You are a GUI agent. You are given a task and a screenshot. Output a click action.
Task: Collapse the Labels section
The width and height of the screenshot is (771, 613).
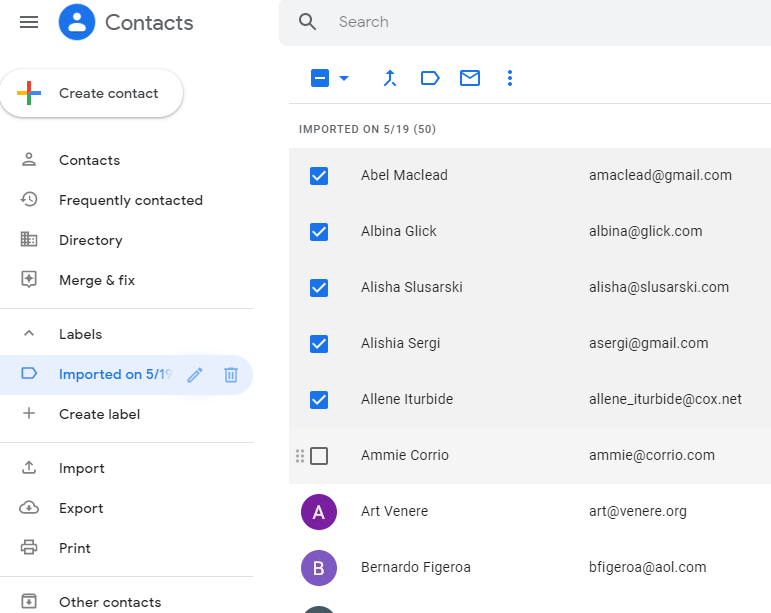(29, 334)
